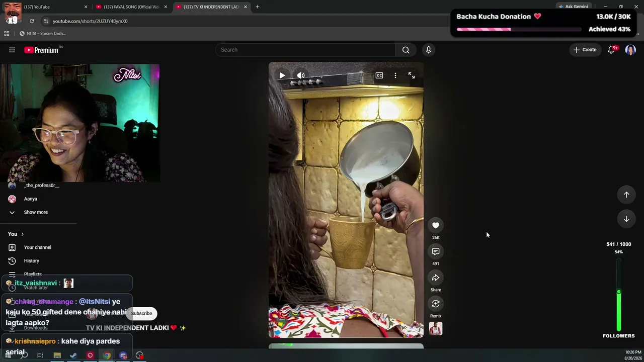Click the Create button
Viewport: 644px width, 362px height.
(585, 50)
